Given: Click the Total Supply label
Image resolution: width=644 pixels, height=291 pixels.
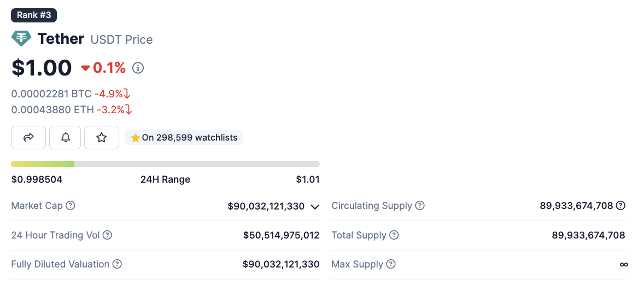Looking at the screenshot, I should pos(359,235).
